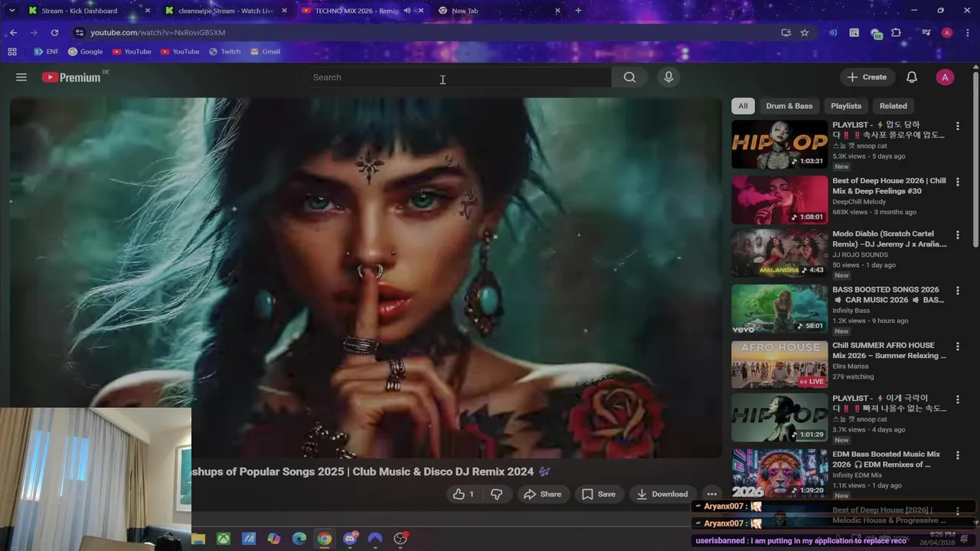Viewport: 980px width, 551px height.
Task: Open options for Best of Deep House 2026
Action: click(x=957, y=182)
